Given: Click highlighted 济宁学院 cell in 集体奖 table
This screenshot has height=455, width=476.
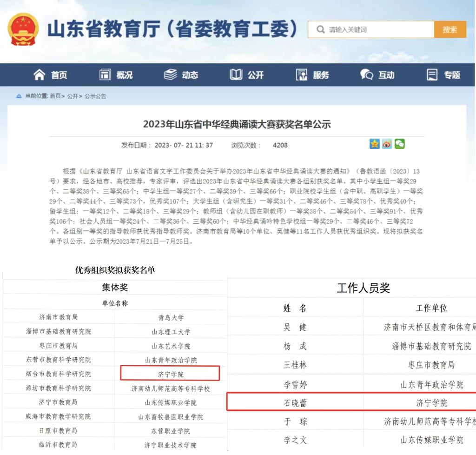Looking at the screenshot, I should point(170,374).
